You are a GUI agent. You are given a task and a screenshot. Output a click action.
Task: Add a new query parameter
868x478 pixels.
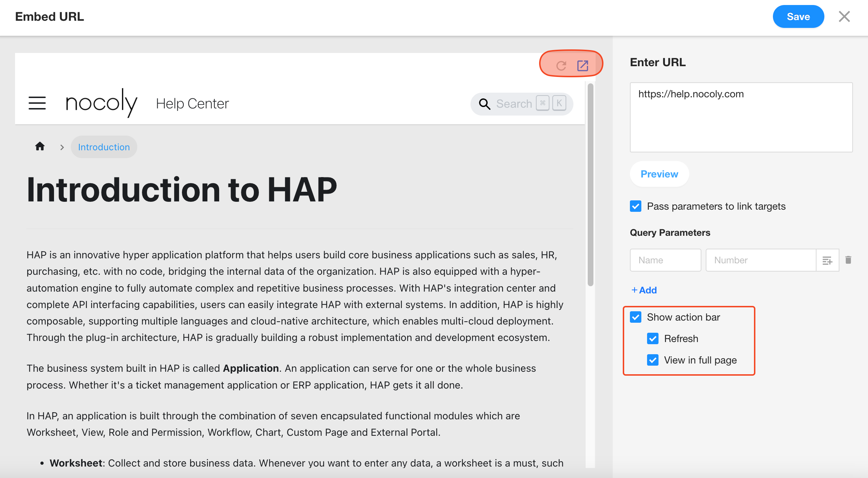[x=644, y=290]
